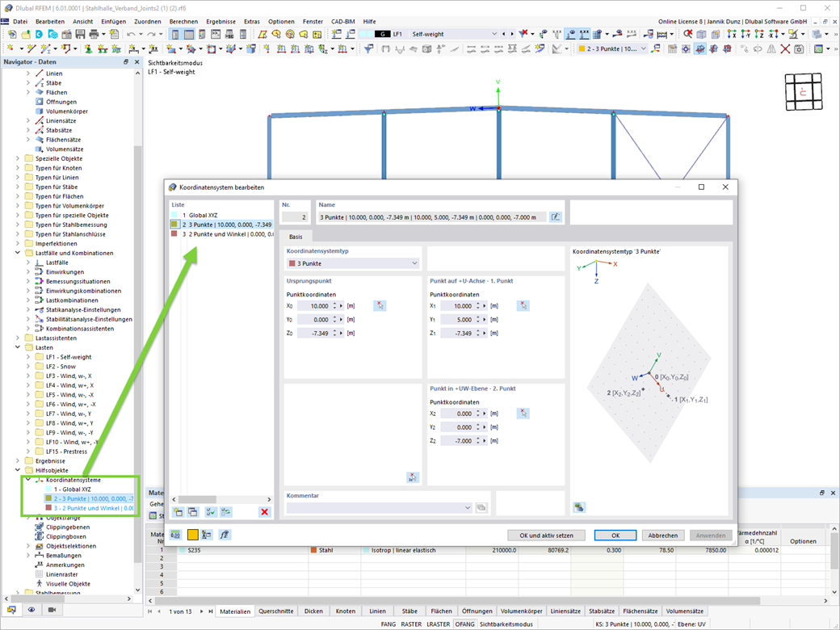The image size is (840, 630).
Task: Toggle LRASTER in status bar
Action: 439,624
